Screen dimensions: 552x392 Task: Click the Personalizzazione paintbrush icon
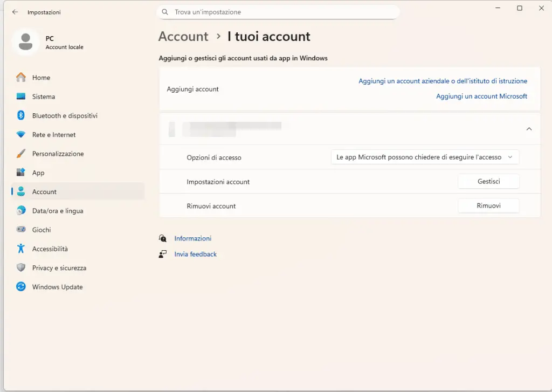(21, 154)
